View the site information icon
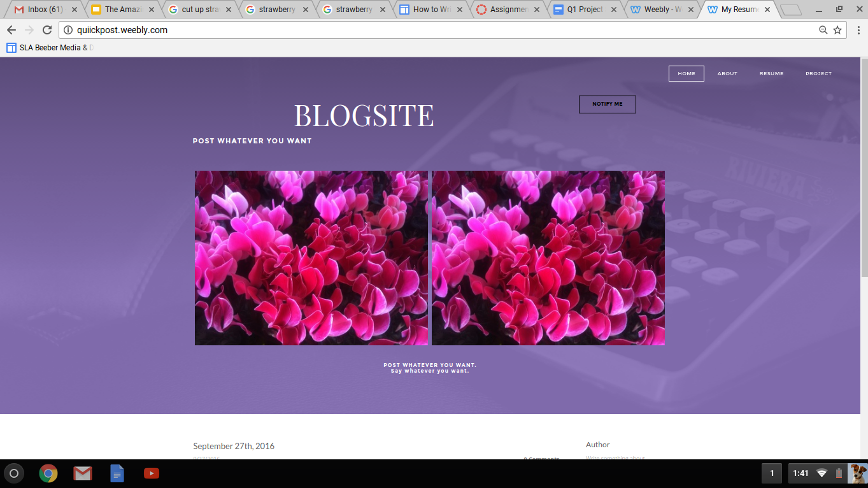The height and width of the screenshot is (488, 868). 68,30
